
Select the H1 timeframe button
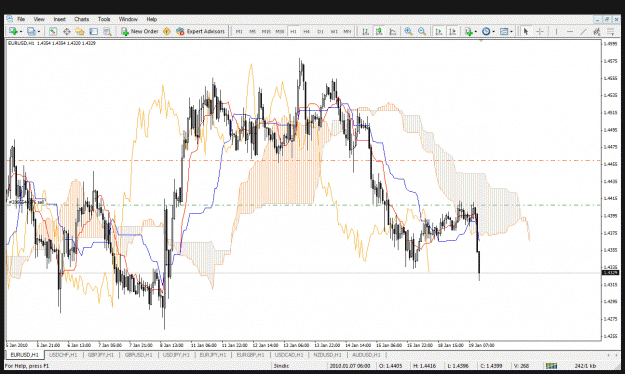293,31
